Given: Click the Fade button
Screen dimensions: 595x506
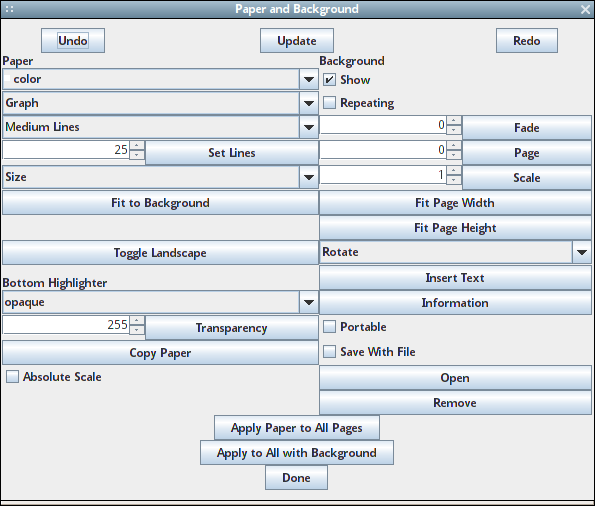Looking at the screenshot, I should [x=527, y=128].
